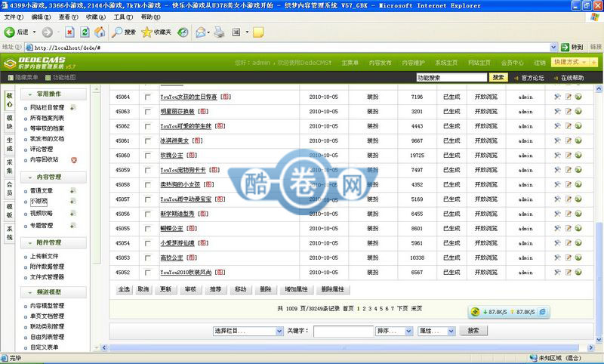
Task: Click the IE History icon
Action: (183, 32)
